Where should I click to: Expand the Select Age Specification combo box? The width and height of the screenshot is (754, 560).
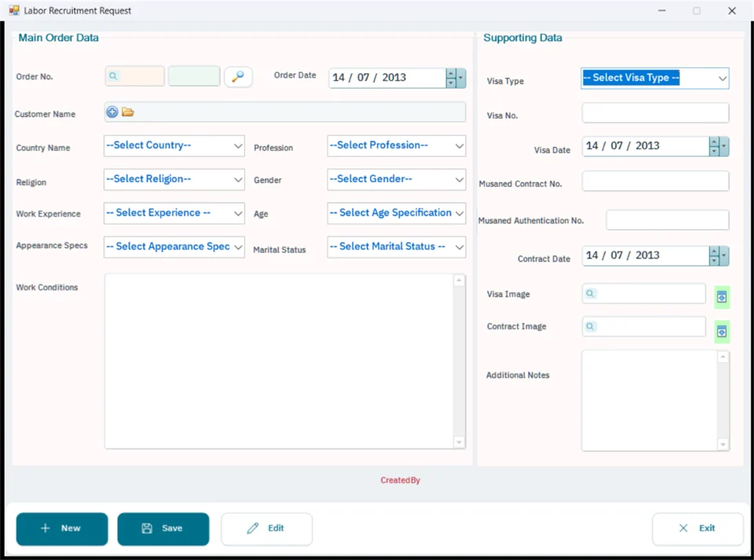tap(397, 213)
